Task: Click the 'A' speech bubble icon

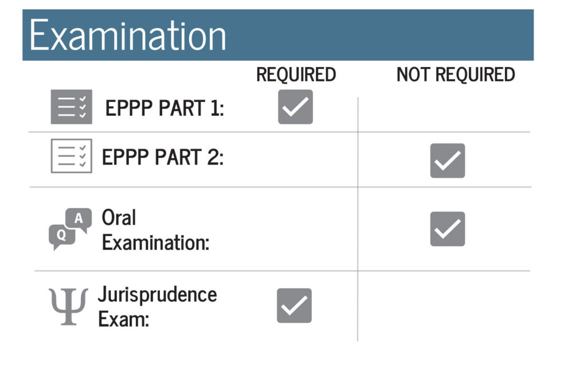Action: [79, 219]
